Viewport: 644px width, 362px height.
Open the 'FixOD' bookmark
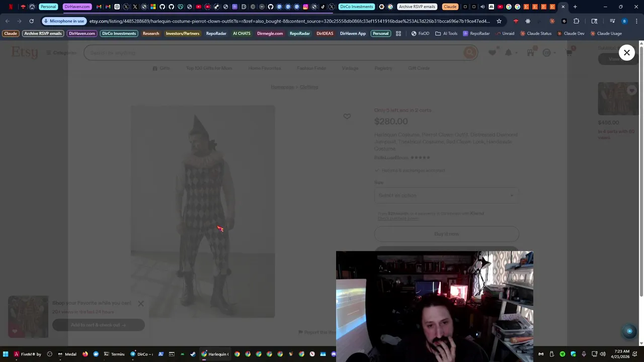click(x=420, y=33)
